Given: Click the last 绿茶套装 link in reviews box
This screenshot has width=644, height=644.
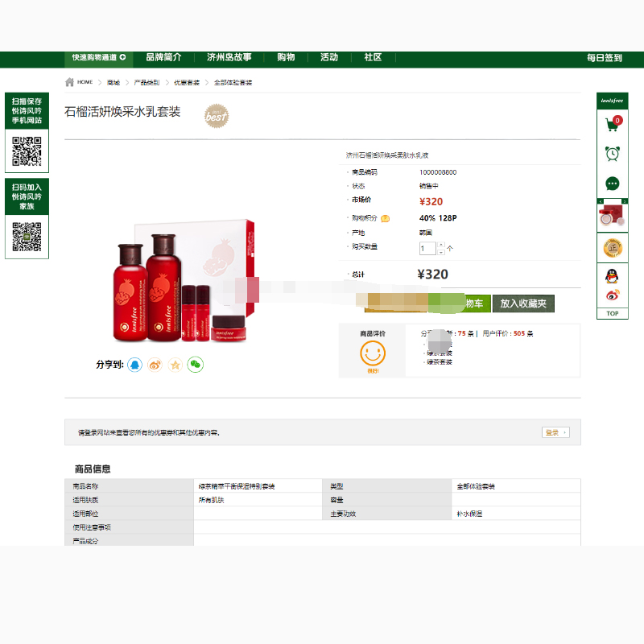Looking at the screenshot, I should 439,361.
